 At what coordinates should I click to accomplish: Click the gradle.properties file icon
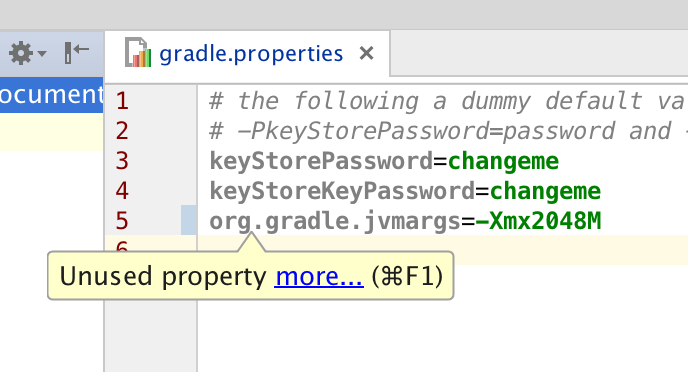138,53
